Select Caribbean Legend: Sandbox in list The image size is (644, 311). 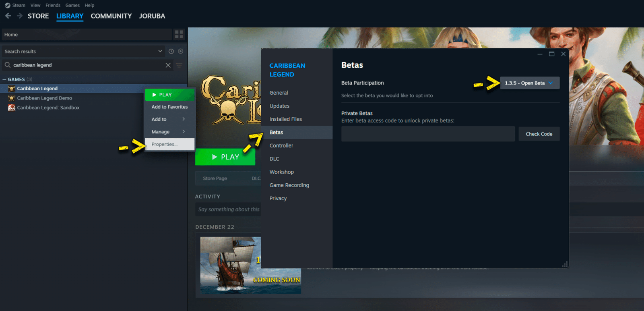(48, 108)
